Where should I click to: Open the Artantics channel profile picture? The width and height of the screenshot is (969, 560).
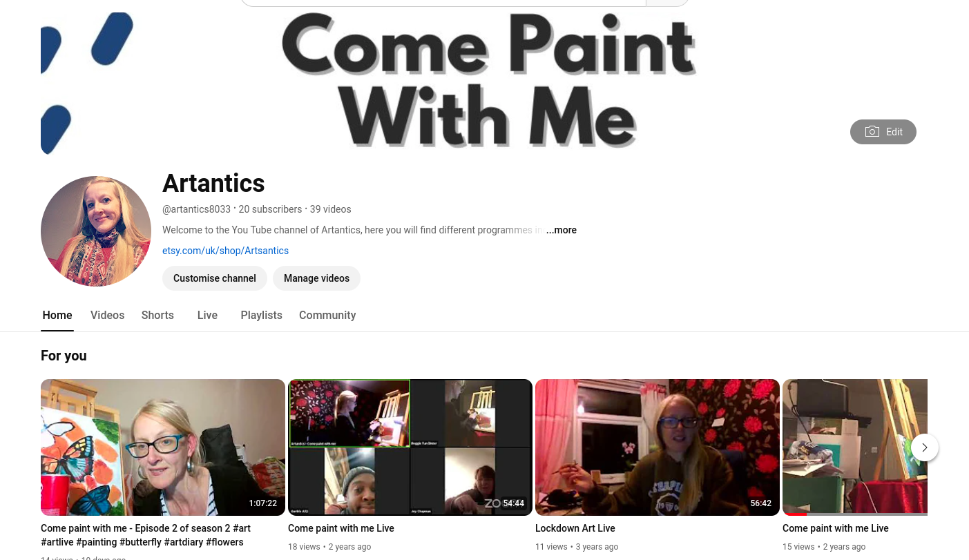96,231
